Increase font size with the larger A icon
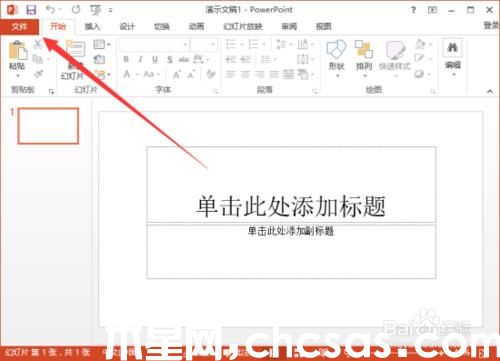The width and height of the screenshot is (500, 361). 176,74
